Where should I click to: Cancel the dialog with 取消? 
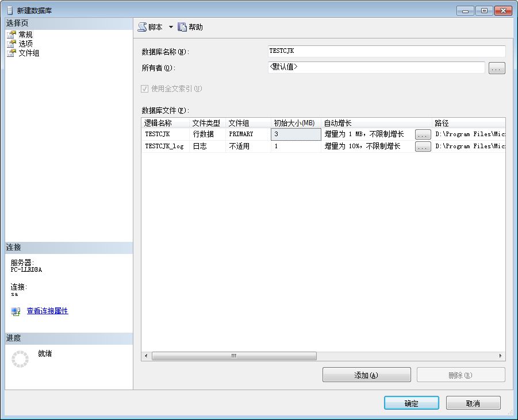coord(473,403)
